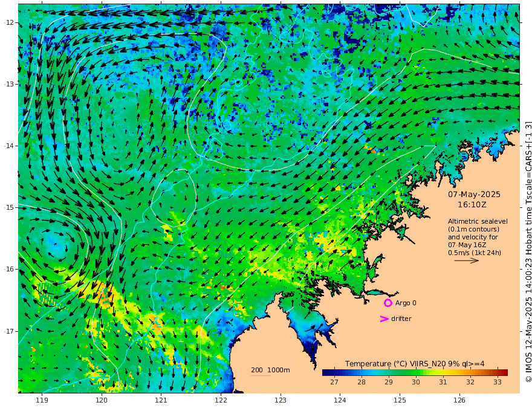
Task: Click the magenta drifter arrowhead symbol
Action: point(384,319)
